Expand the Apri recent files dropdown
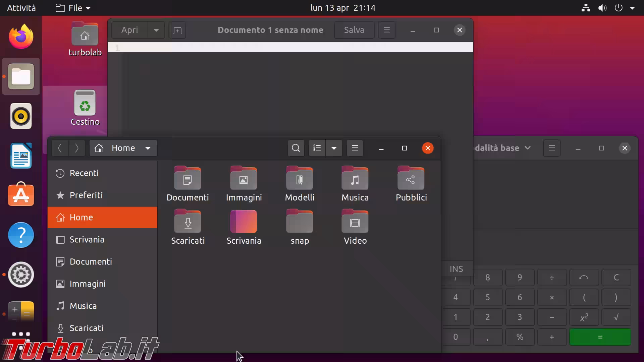Screen dimensions: 644x362 click(x=156, y=30)
